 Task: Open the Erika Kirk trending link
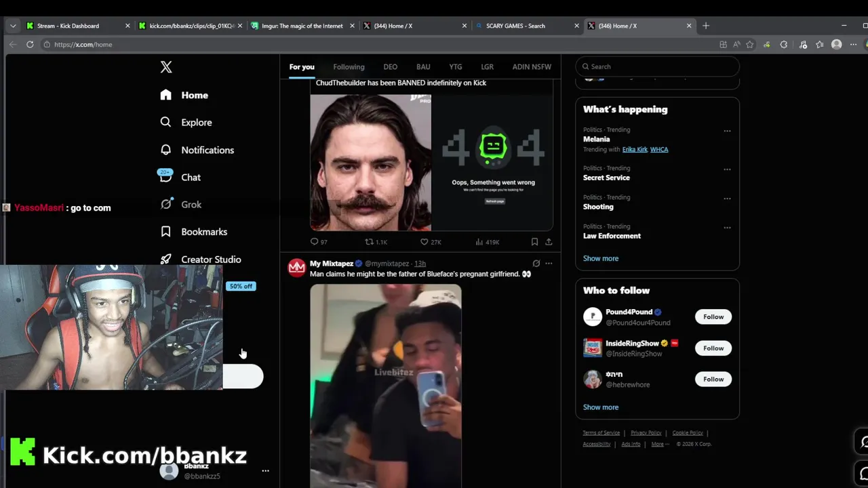[635, 149]
